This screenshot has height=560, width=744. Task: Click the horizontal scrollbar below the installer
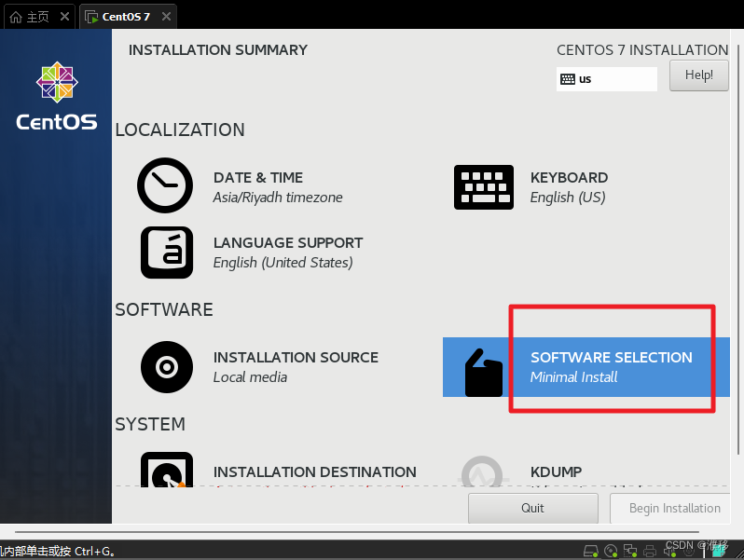click(357, 532)
